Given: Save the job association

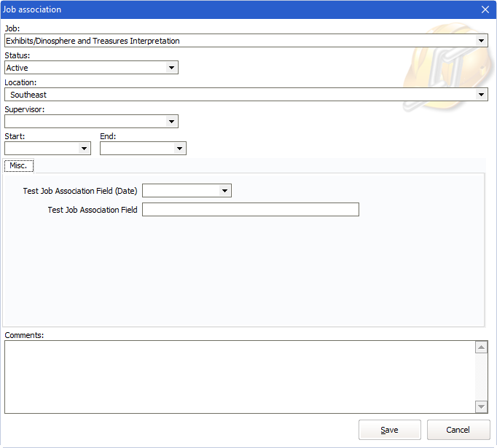Looking at the screenshot, I should point(390,430).
